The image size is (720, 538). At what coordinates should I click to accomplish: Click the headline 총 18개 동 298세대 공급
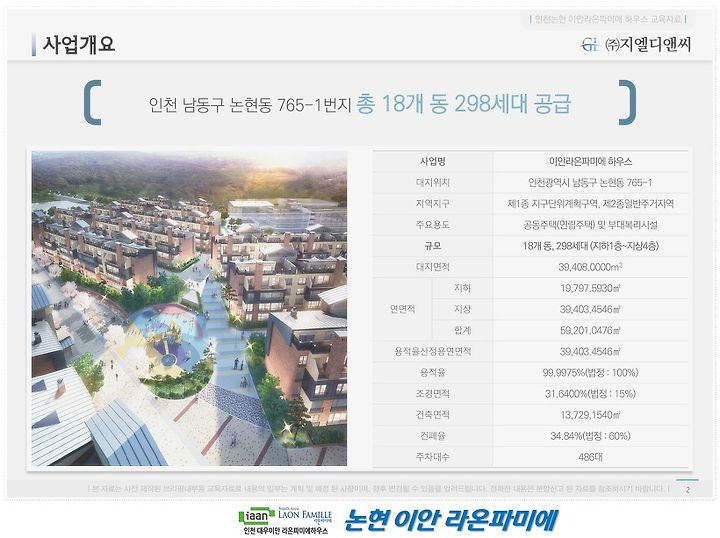point(463,104)
